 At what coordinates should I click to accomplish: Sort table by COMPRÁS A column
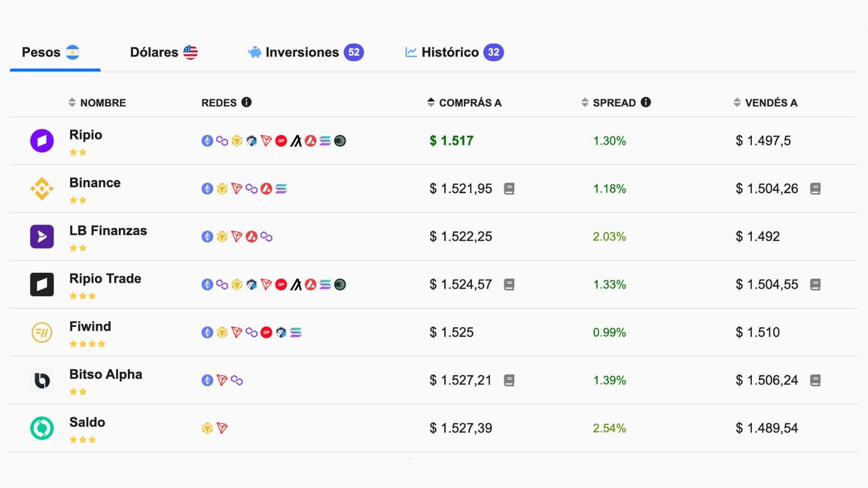(x=464, y=103)
